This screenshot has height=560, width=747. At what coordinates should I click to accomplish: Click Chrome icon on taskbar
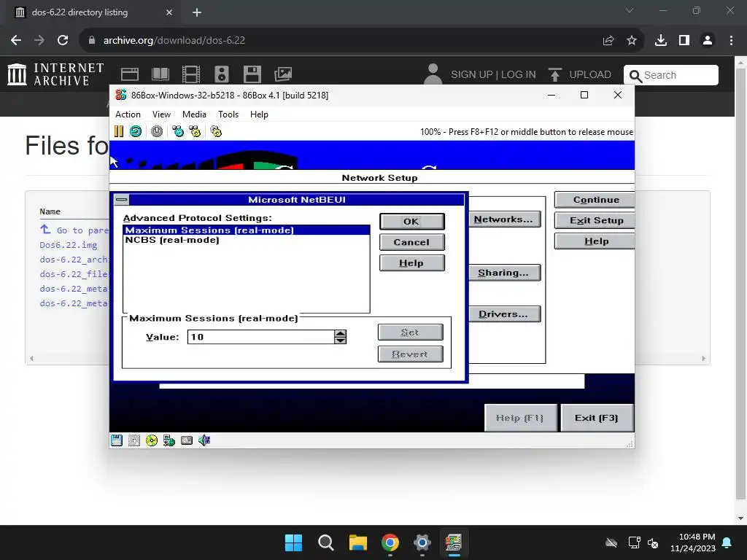pyautogui.click(x=390, y=542)
